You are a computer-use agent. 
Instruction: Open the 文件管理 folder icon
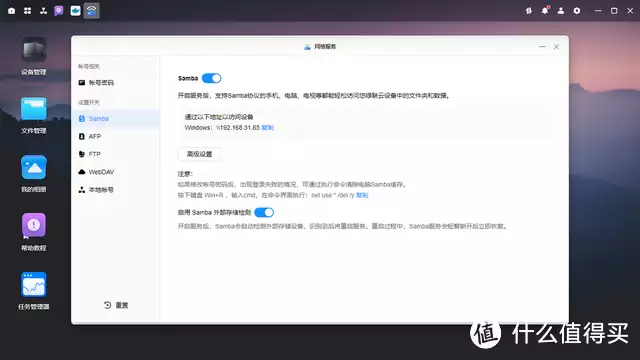34,109
